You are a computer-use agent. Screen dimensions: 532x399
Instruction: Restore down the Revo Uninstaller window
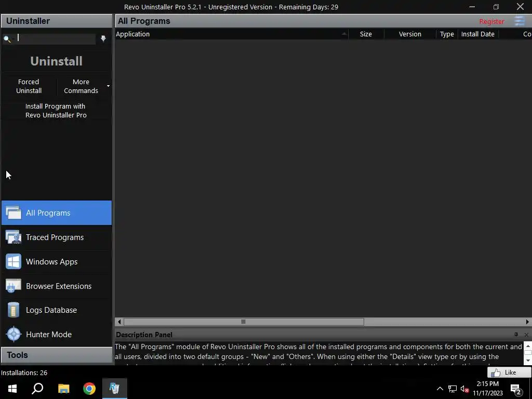click(x=496, y=7)
